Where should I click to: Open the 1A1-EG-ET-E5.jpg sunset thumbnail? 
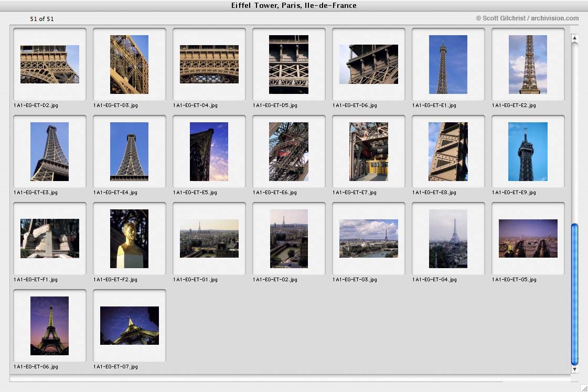point(209,152)
